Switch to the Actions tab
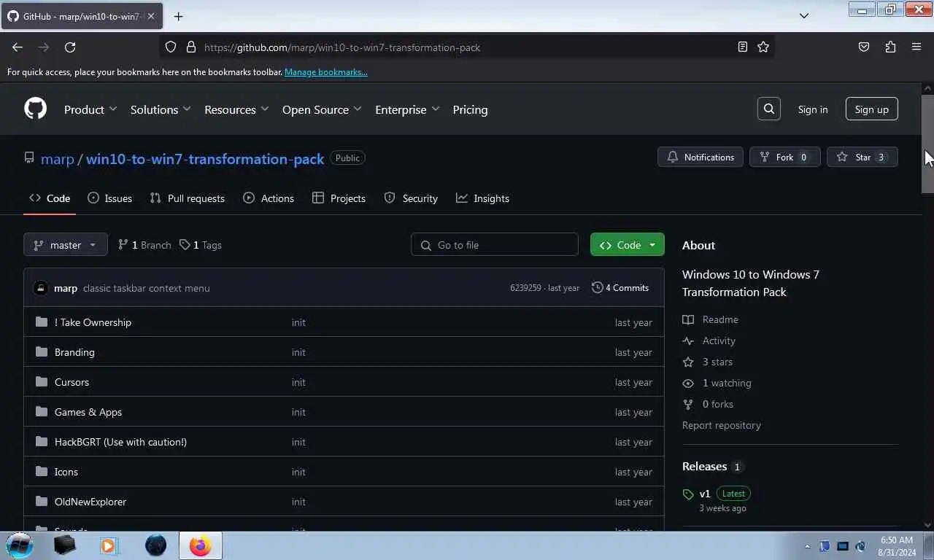The width and height of the screenshot is (934, 560). (269, 198)
